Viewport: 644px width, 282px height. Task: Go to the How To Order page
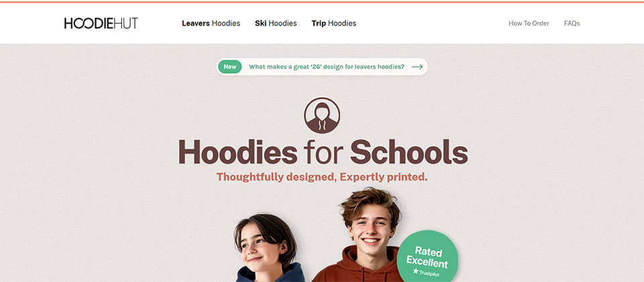529,23
